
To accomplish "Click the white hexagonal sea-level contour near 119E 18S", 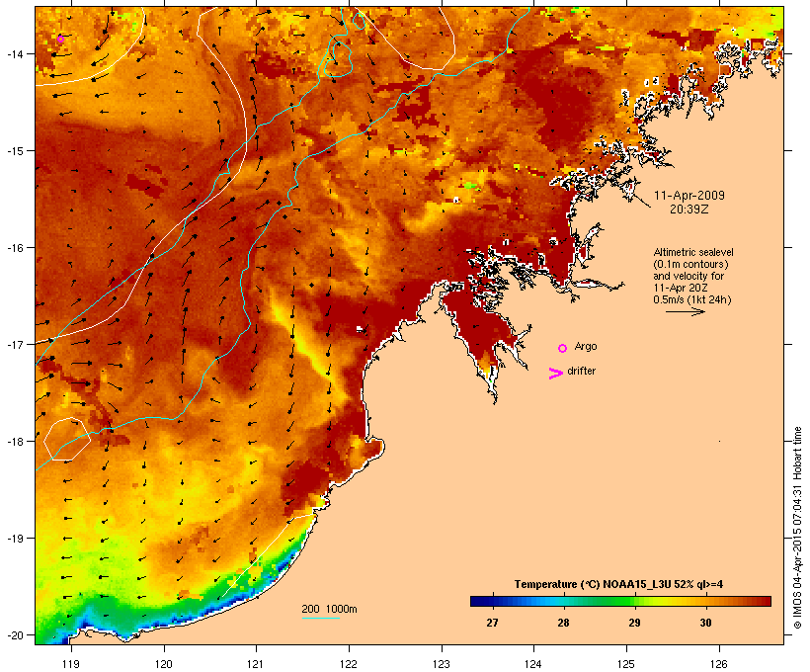I will [67, 439].
